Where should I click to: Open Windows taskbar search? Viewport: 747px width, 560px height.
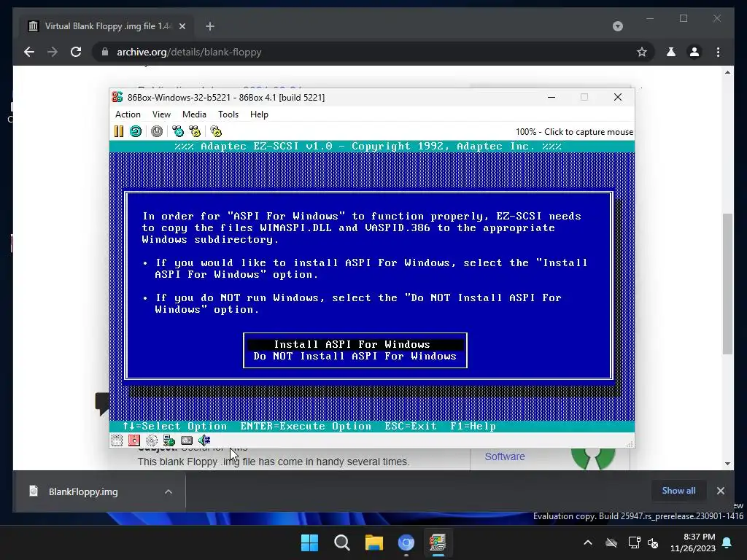coord(341,542)
